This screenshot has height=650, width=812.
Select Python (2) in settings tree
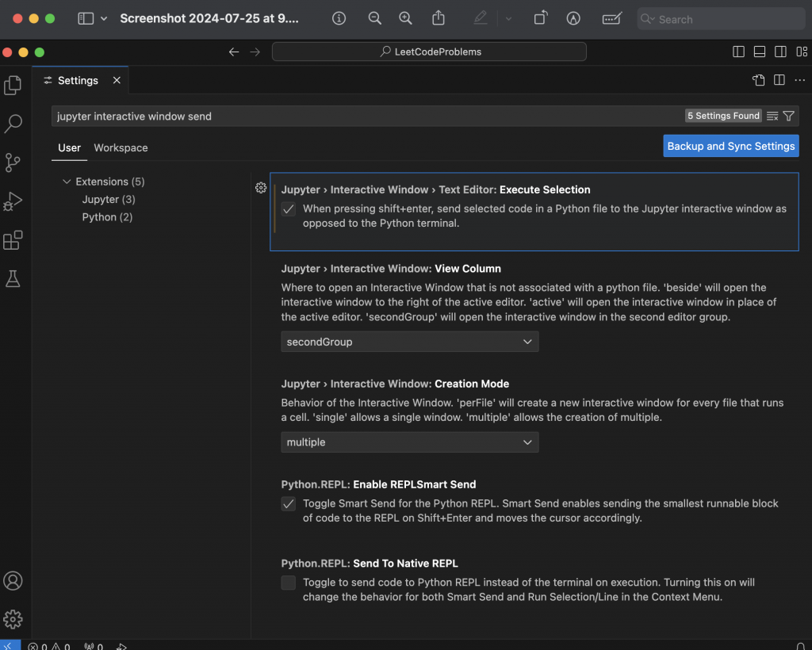107,217
